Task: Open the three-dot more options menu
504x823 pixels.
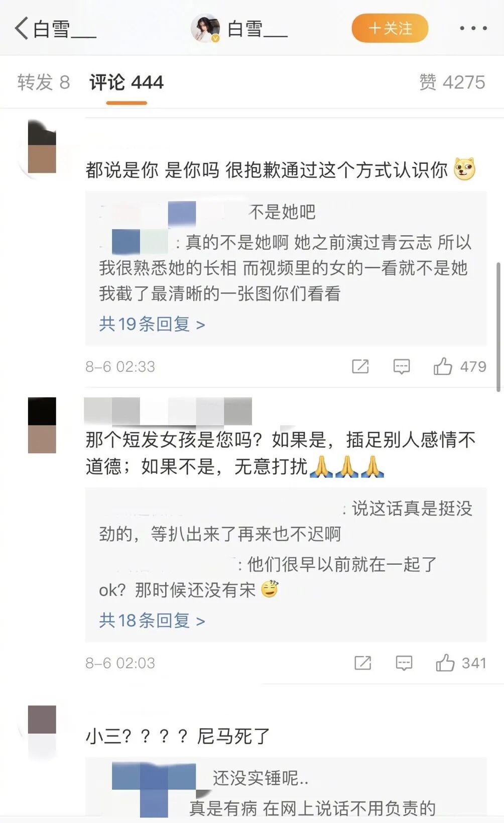Action: (x=473, y=28)
